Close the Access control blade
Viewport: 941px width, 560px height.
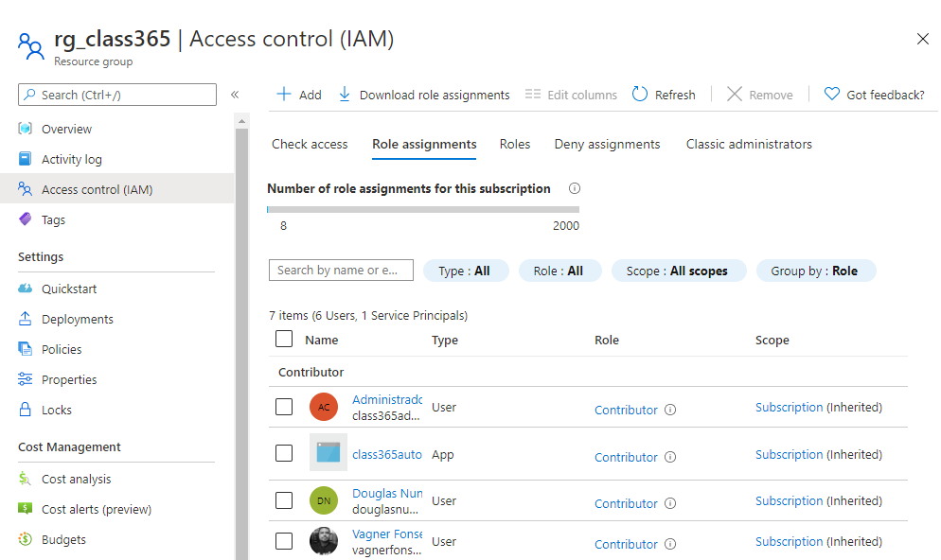922,39
